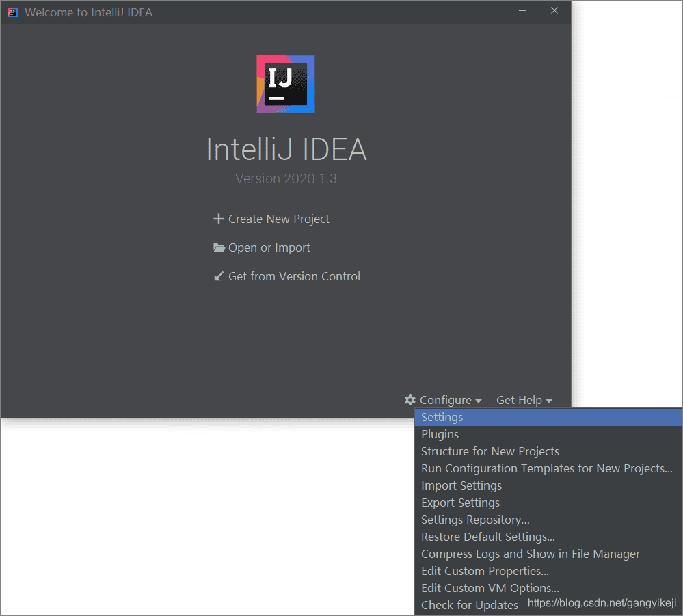Screen dimensions: 683x616
Task: Collapse the Configure dropdown
Action: (x=451, y=400)
